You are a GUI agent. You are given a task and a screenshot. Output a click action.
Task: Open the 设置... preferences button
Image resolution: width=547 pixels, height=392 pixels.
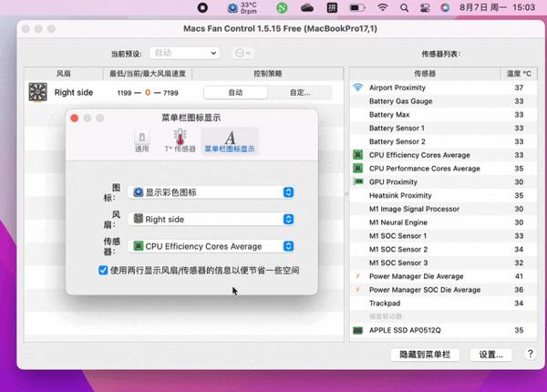490,355
